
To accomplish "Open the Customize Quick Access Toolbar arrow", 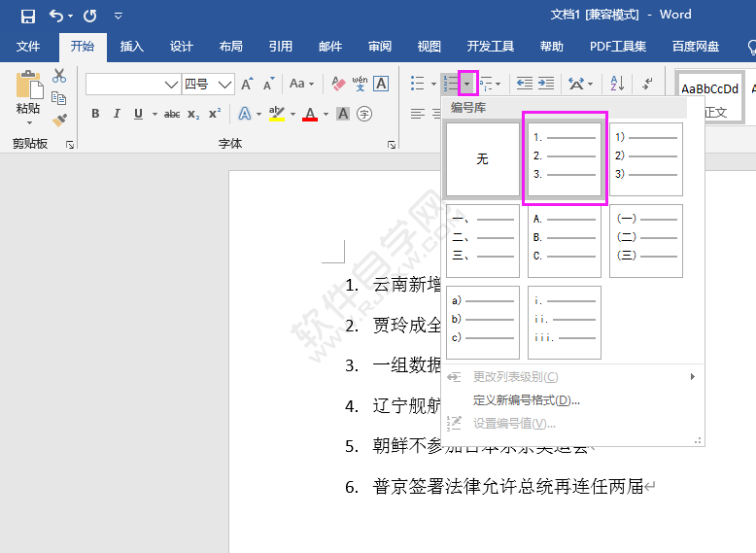I will 119,17.
